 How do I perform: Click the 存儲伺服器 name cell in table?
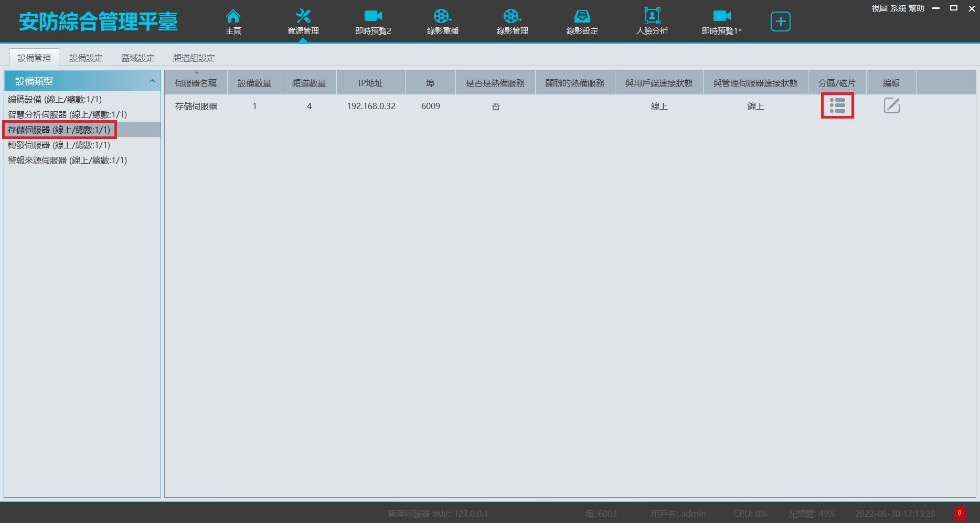pyautogui.click(x=196, y=106)
